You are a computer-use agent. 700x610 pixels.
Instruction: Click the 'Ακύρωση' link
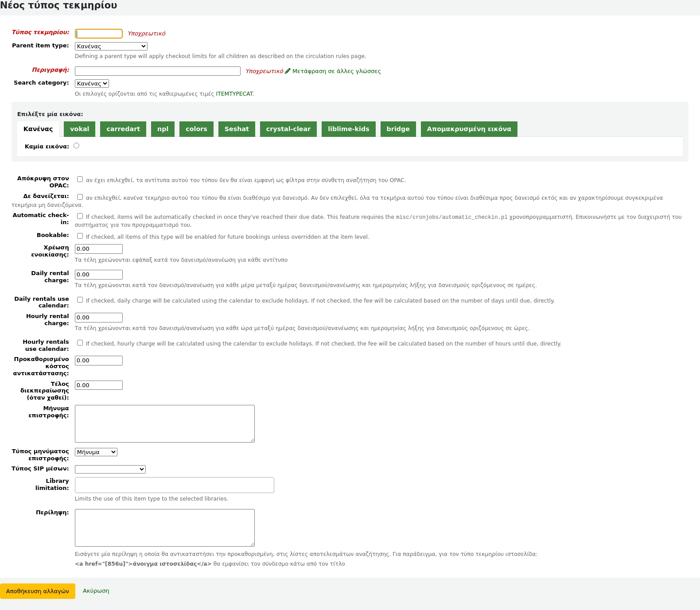pyautogui.click(x=96, y=591)
